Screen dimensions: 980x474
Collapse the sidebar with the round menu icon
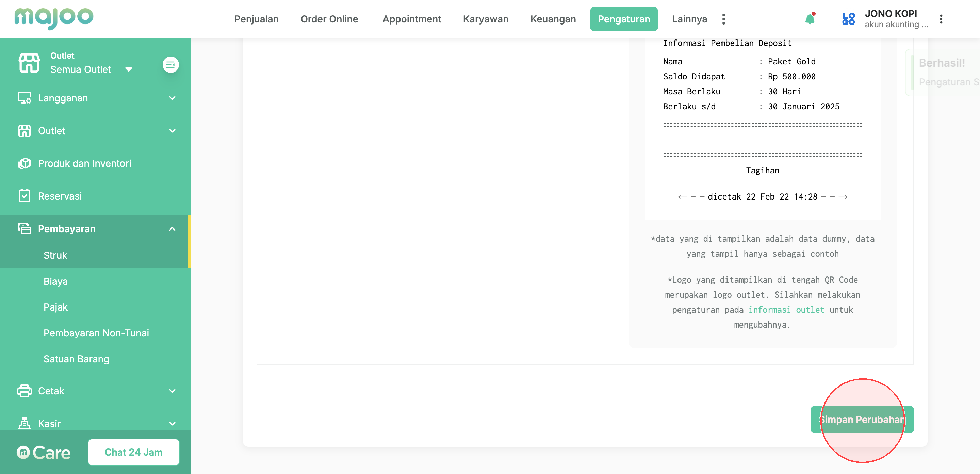[x=170, y=65]
